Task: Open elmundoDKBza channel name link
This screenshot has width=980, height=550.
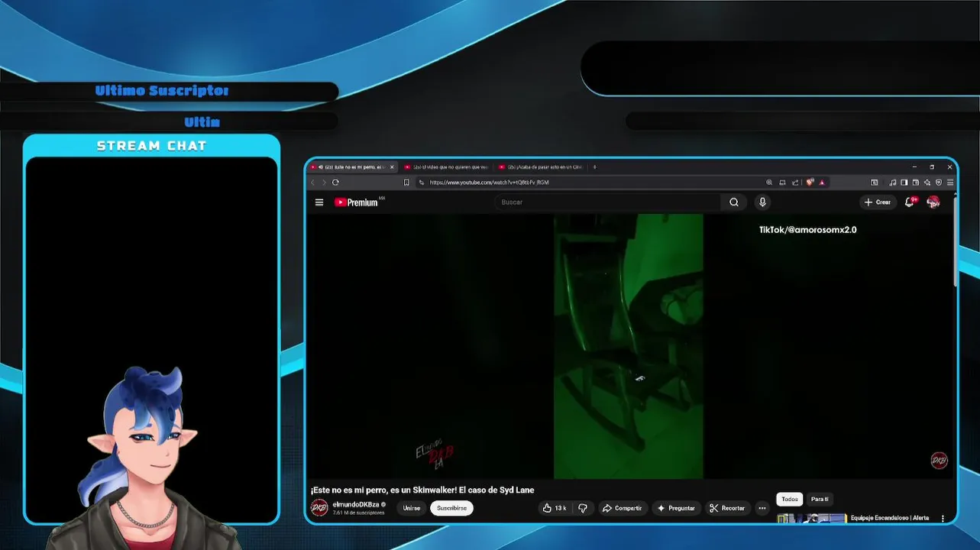Action: [356, 504]
